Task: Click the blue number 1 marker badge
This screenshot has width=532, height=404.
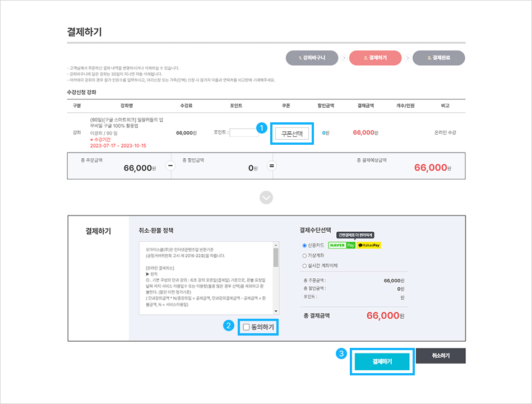Action: [262, 128]
